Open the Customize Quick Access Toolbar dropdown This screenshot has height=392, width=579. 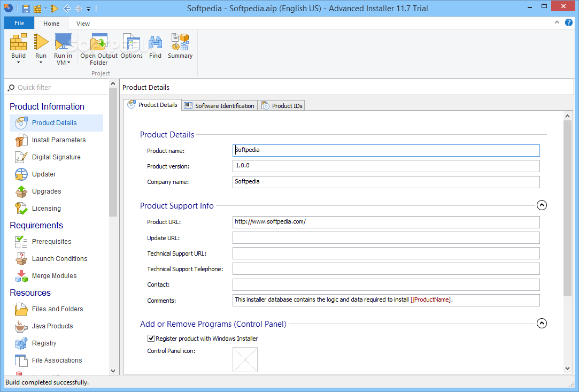(89, 9)
